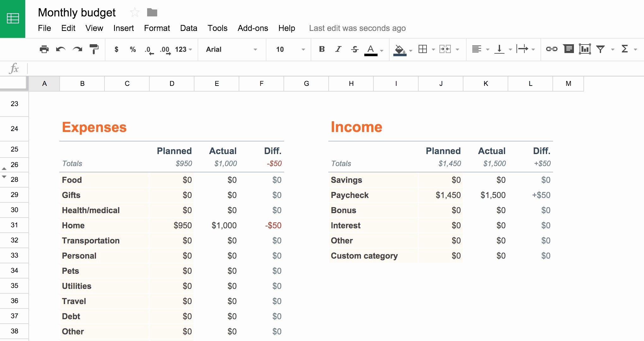Click the currency format icon
This screenshot has height=341, width=644.
(x=116, y=50)
